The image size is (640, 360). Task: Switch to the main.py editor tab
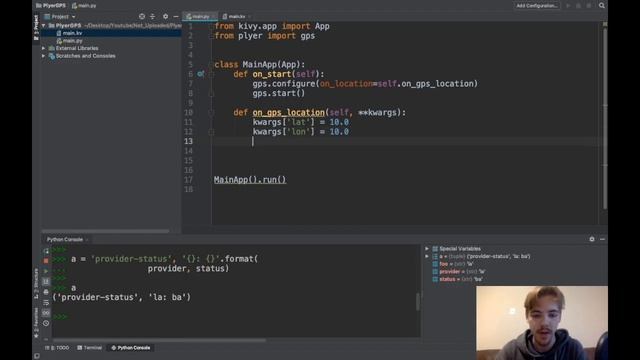[200, 16]
